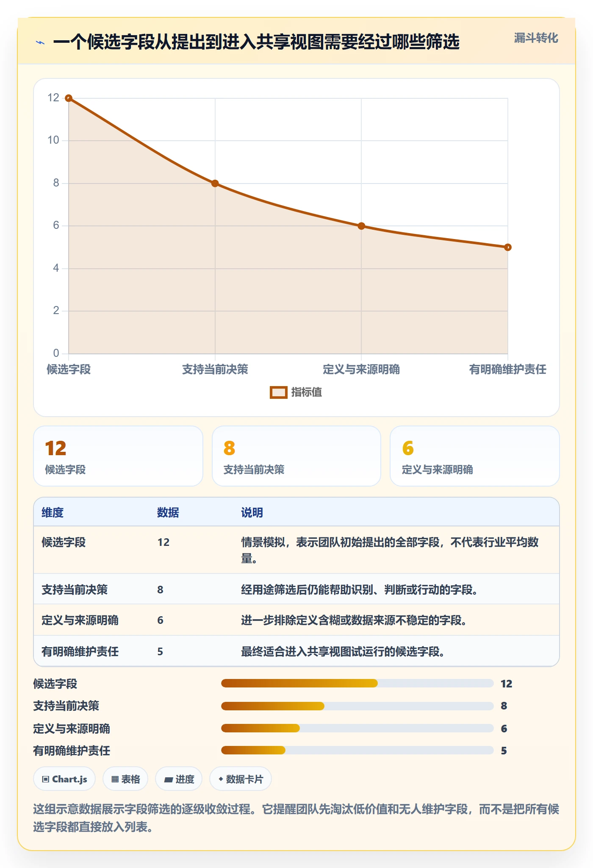Toggle the 指标值 legend swatch under the chart
The height and width of the screenshot is (868, 593).
[279, 392]
